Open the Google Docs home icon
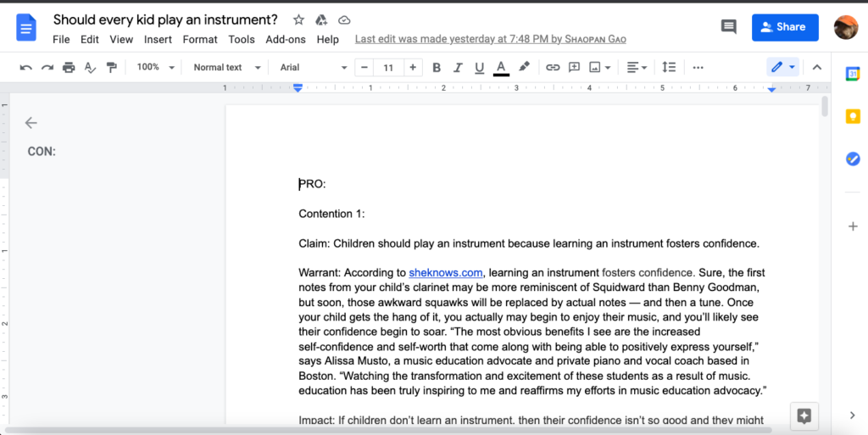The image size is (868, 435). pyautogui.click(x=26, y=28)
